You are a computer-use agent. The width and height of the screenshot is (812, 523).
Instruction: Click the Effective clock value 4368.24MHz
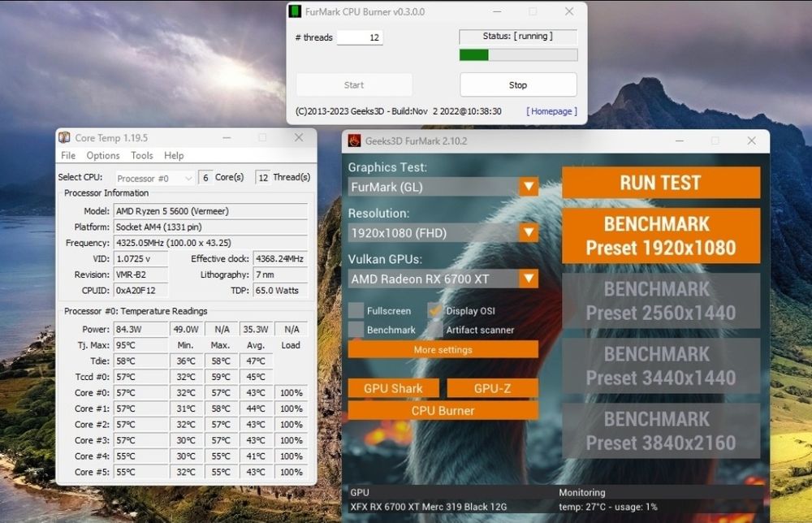[280, 258]
